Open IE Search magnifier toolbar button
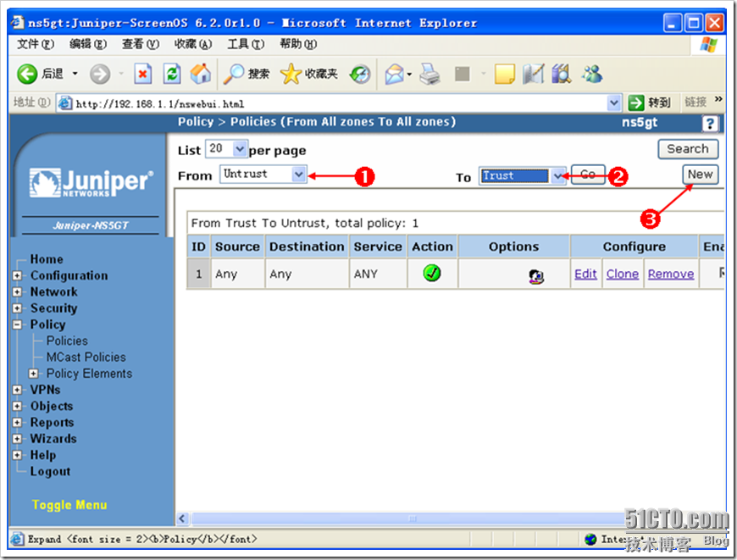 tap(246, 74)
